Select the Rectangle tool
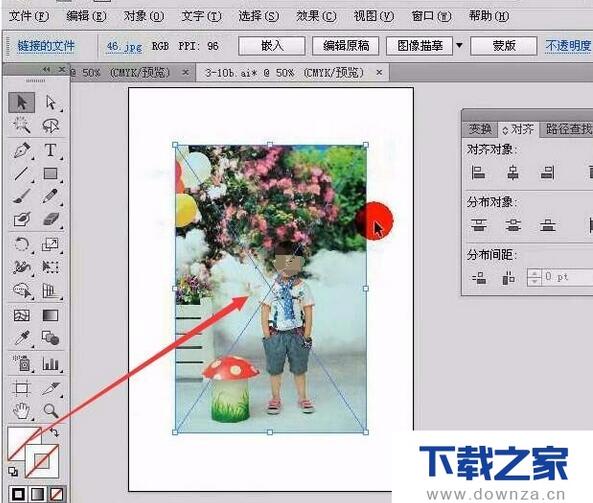The height and width of the screenshot is (503, 593). 51,174
